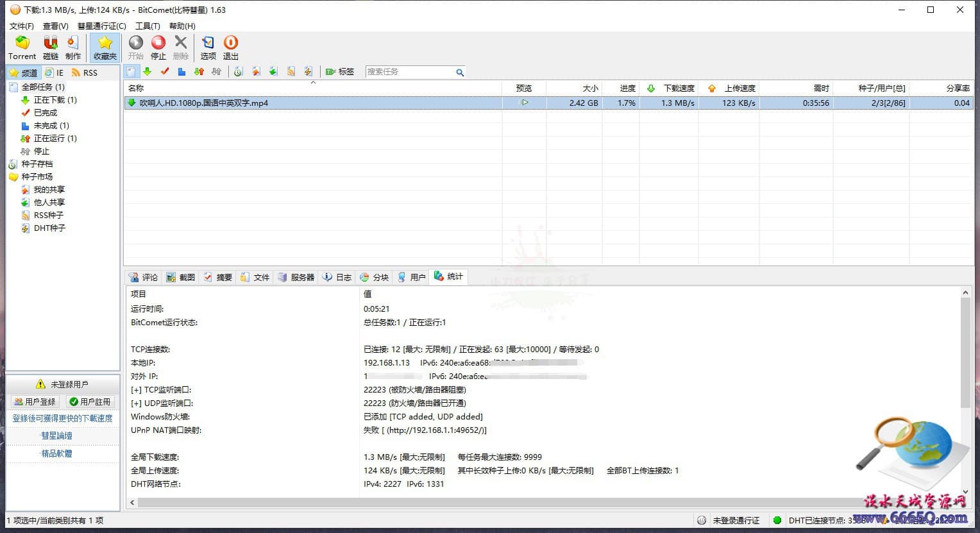The height and width of the screenshot is (533, 980).
Task: Open the 彗星通行证(C) menu
Action: click(102, 26)
